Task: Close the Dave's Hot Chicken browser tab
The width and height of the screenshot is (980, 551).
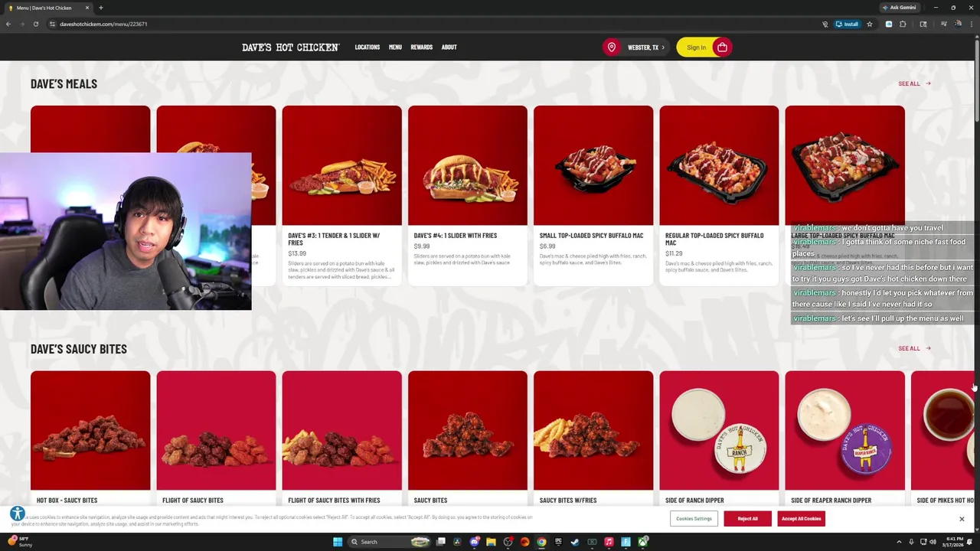Action: (x=87, y=8)
